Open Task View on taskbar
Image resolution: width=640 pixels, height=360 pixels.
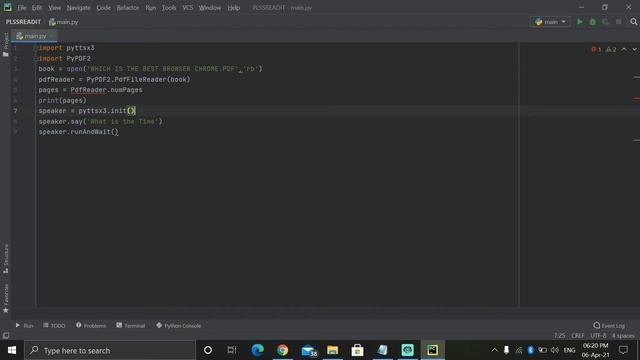click(232, 350)
